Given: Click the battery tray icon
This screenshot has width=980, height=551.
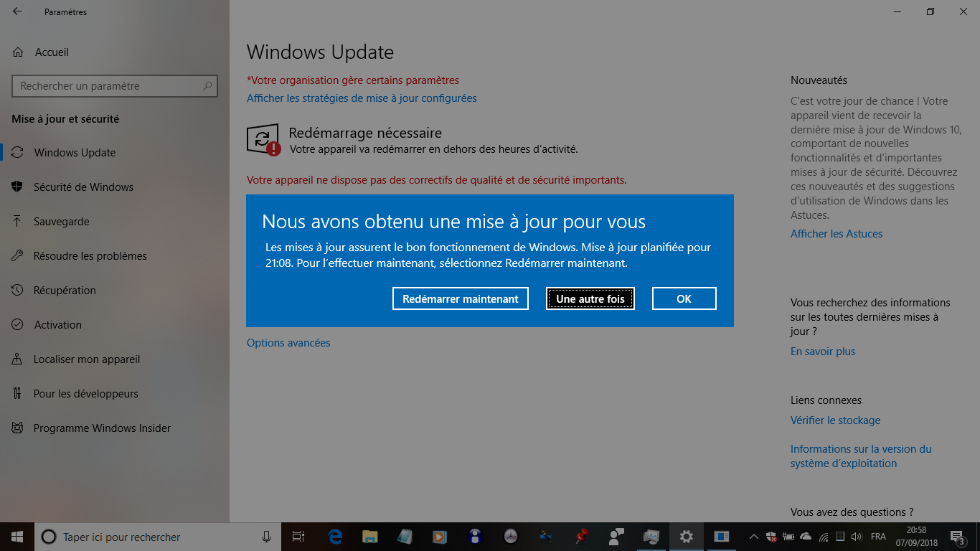Looking at the screenshot, I should [788, 537].
